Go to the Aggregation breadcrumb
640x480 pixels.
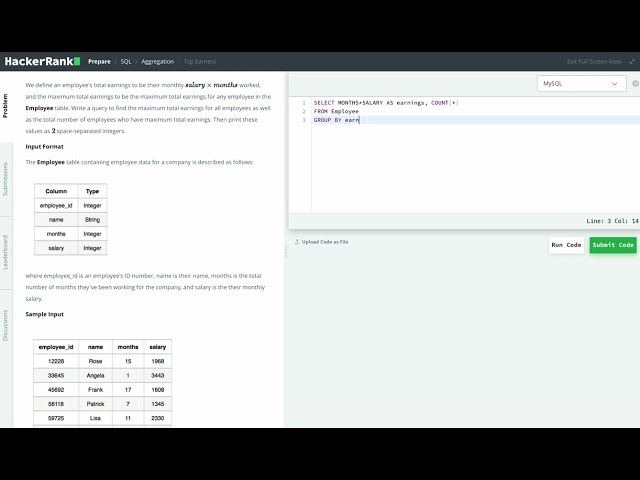158,62
